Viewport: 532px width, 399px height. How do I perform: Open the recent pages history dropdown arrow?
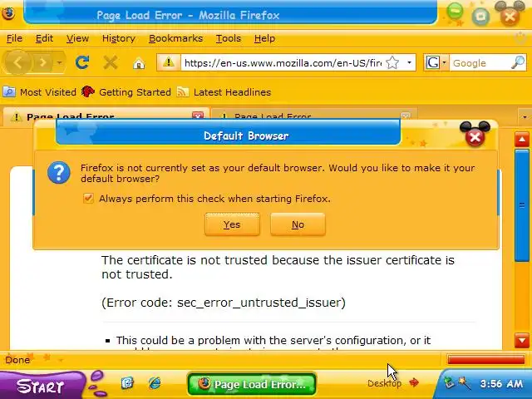coord(59,63)
